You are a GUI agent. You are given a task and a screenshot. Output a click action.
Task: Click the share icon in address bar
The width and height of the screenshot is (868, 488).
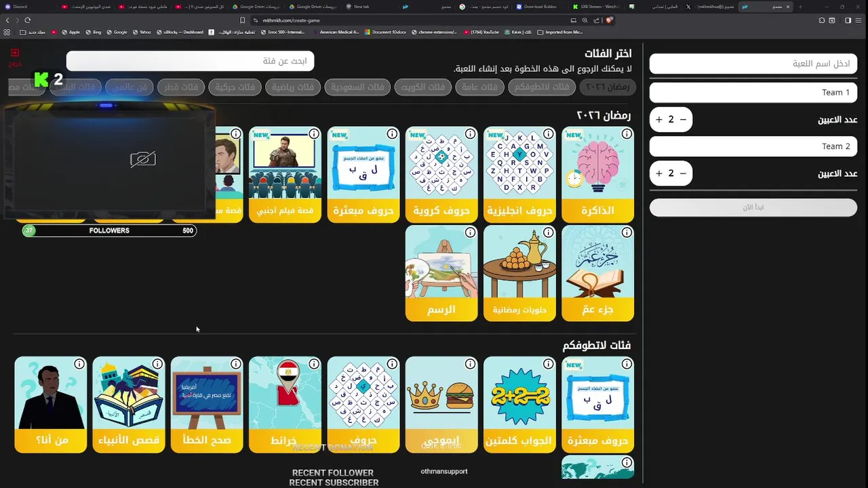click(x=597, y=20)
